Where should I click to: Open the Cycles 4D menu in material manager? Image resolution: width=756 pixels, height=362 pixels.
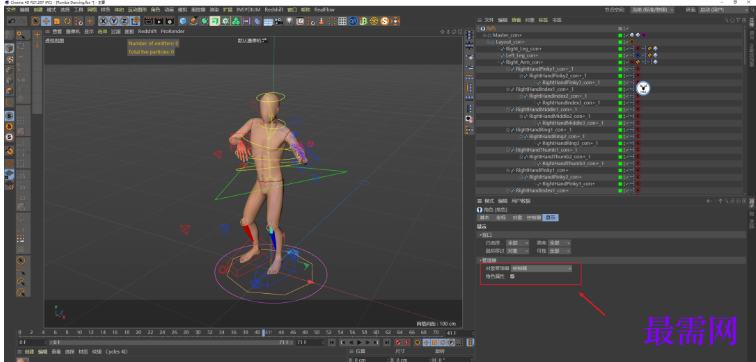pyautogui.click(x=116, y=352)
